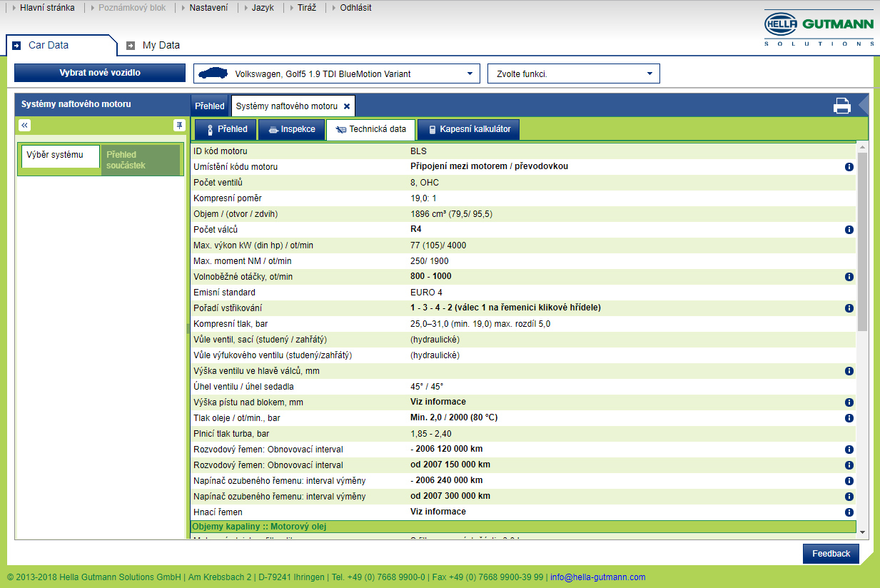Screen dimensions: 880x588
Task: Open info for Umístění kódu motoru
Action: [x=849, y=167]
